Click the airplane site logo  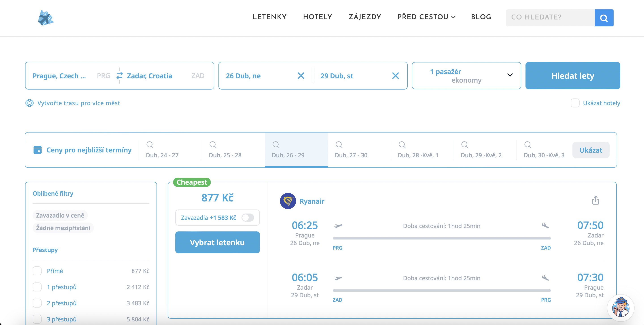45,18
